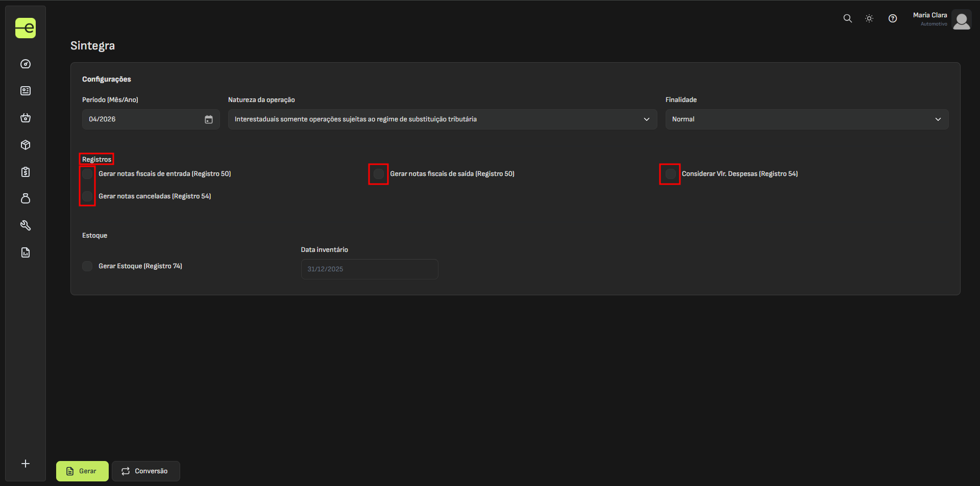Click the report chart file sidebar icon
The height and width of the screenshot is (486, 980).
click(26, 252)
